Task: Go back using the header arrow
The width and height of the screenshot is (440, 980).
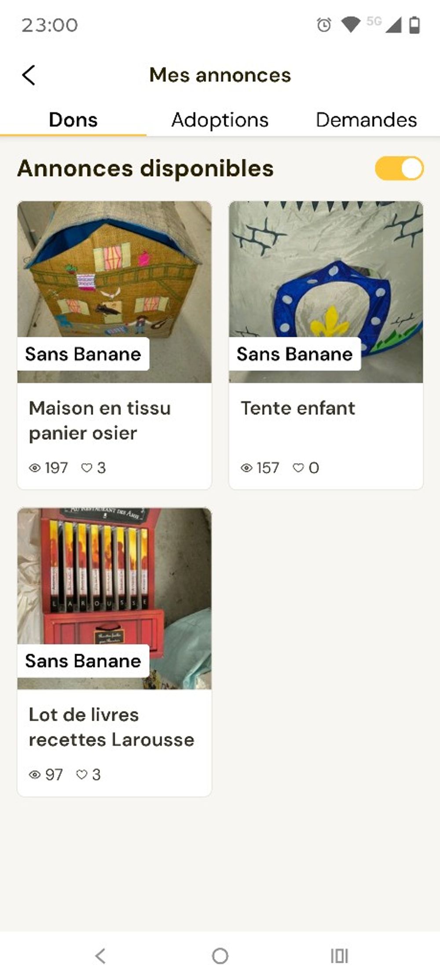Action: click(x=29, y=75)
